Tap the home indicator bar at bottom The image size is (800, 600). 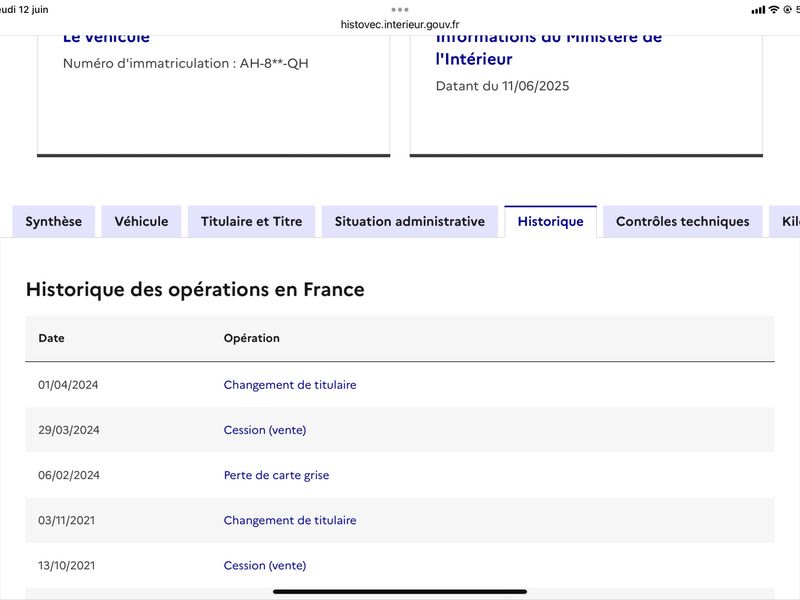click(x=400, y=592)
